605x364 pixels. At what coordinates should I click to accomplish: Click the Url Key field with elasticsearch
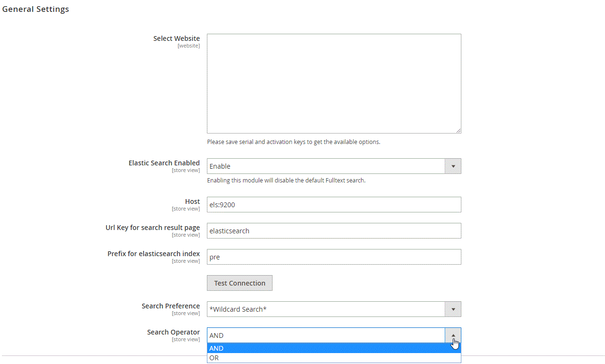click(x=333, y=231)
